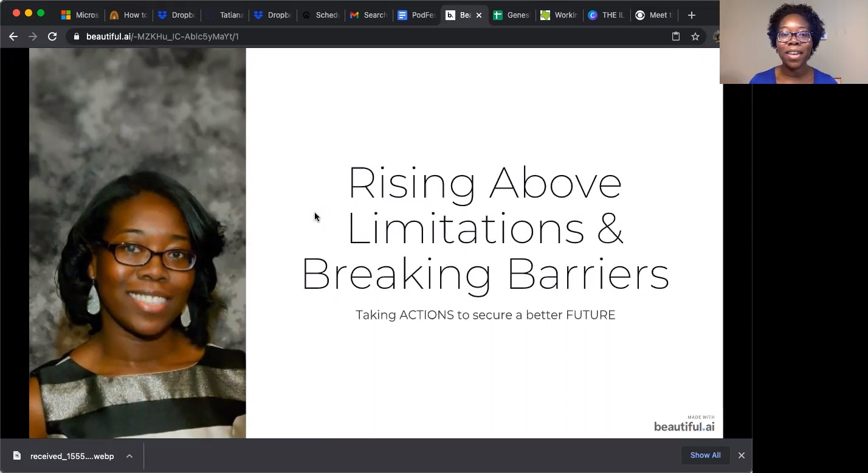Image resolution: width=868 pixels, height=473 pixels.
Task: Click the file icon on the received_1555 download
Action: [x=18, y=455]
